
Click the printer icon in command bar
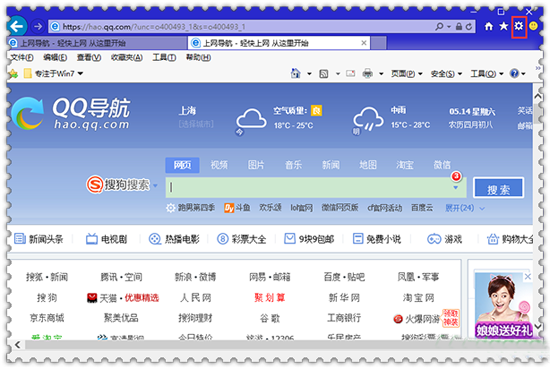point(367,74)
